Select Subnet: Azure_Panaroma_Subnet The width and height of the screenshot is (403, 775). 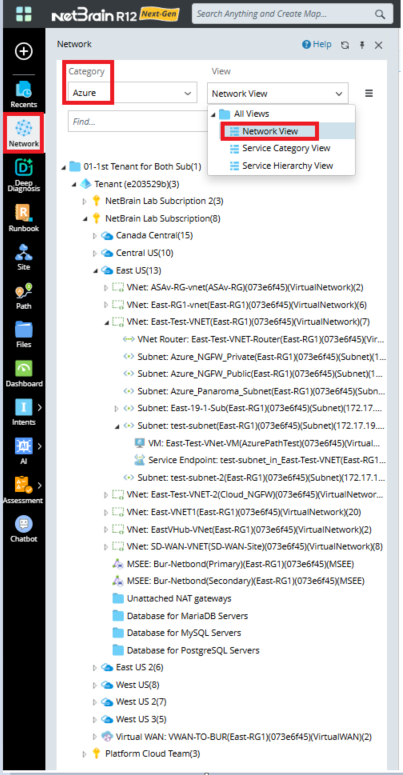[x=254, y=391]
